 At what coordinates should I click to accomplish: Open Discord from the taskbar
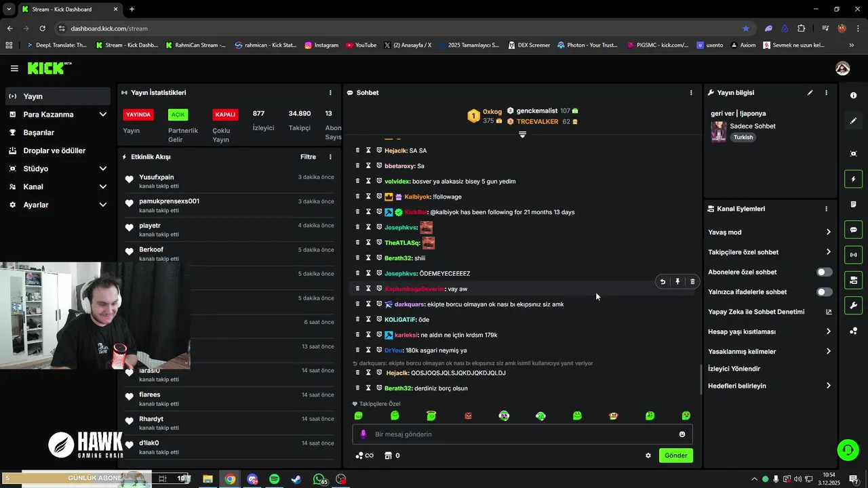(x=252, y=479)
